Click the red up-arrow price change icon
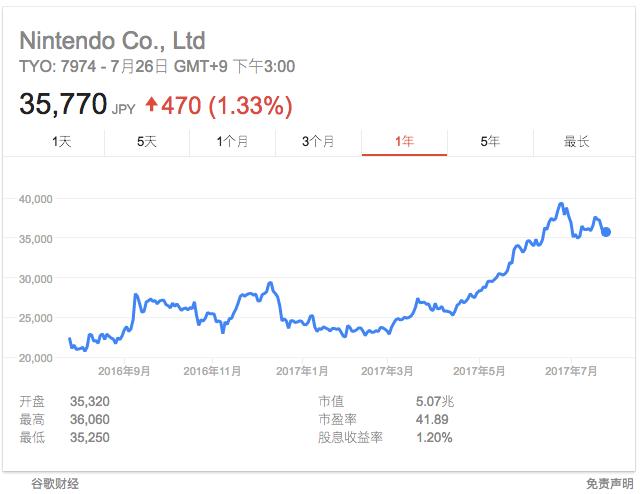Screen dimensions: 641x494 pyautogui.click(x=151, y=102)
